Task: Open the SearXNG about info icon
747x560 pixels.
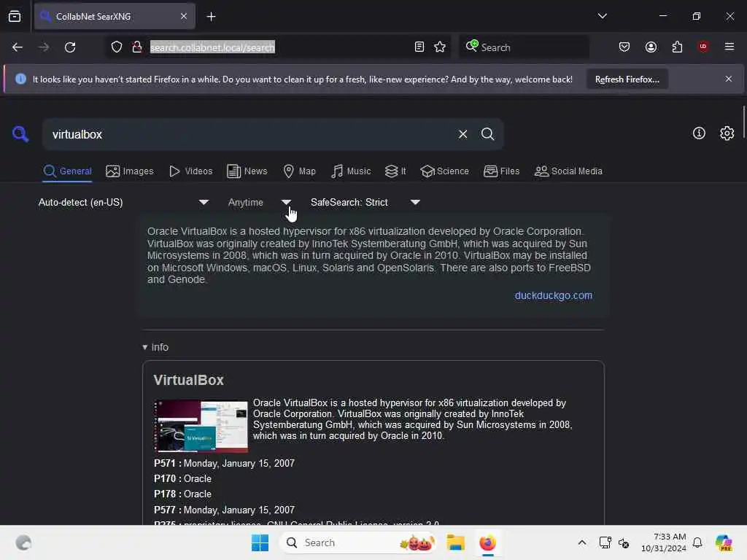Action: tap(699, 133)
